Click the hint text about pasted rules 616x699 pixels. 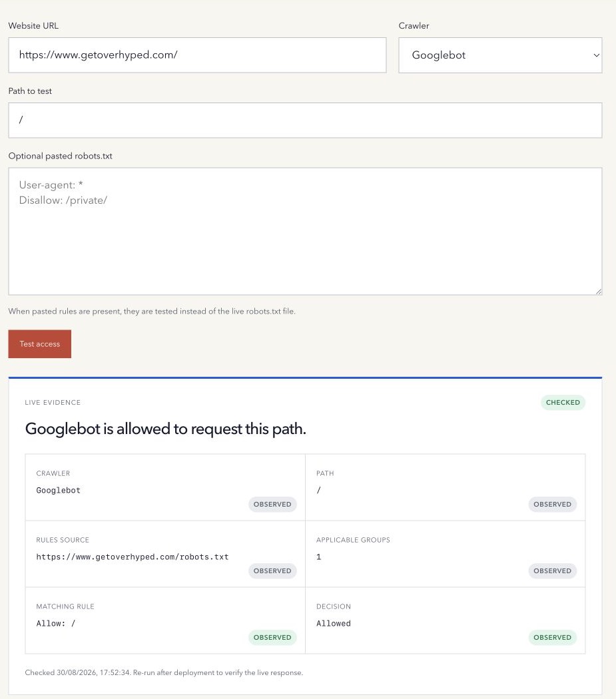pyautogui.click(x=152, y=311)
